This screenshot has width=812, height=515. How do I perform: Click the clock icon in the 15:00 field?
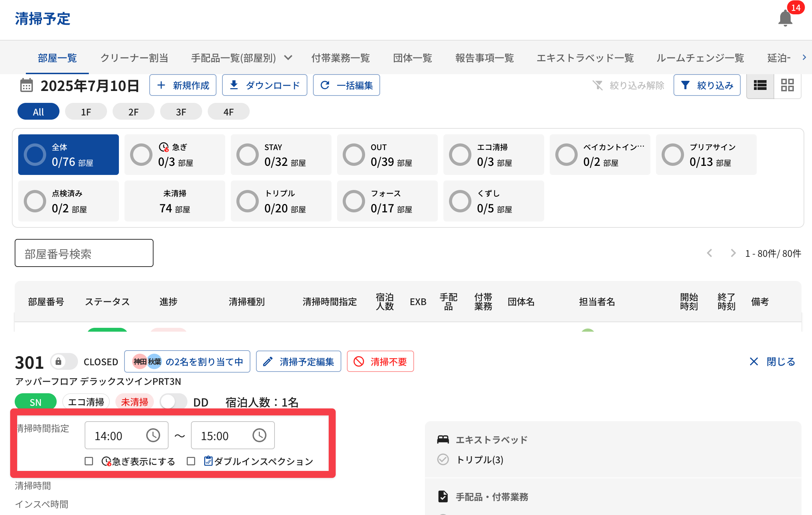point(259,436)
